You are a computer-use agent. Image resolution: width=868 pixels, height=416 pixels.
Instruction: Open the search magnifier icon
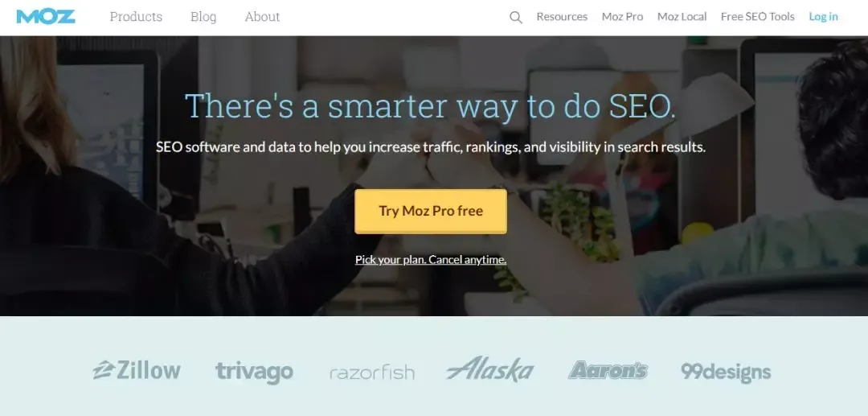515,17
